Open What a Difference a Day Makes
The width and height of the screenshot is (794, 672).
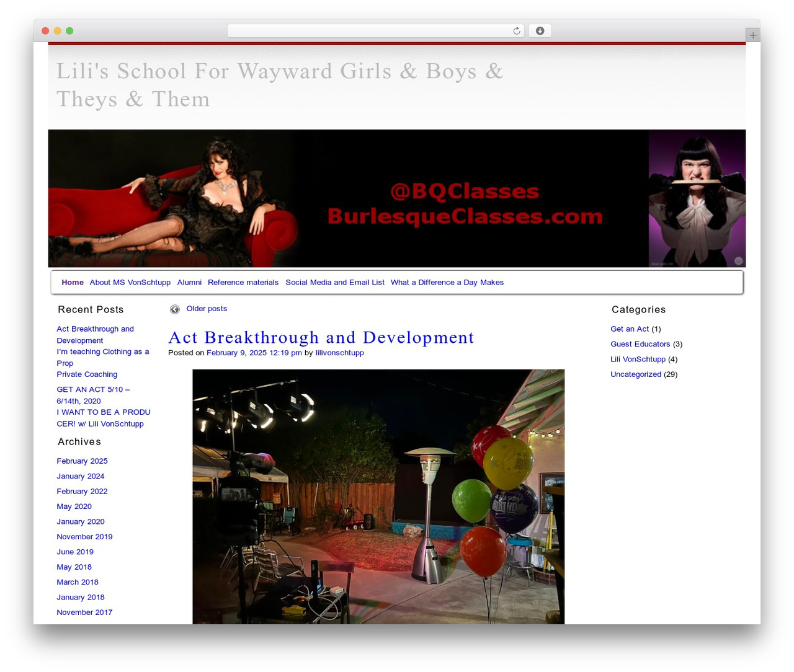tap(447, 283)
